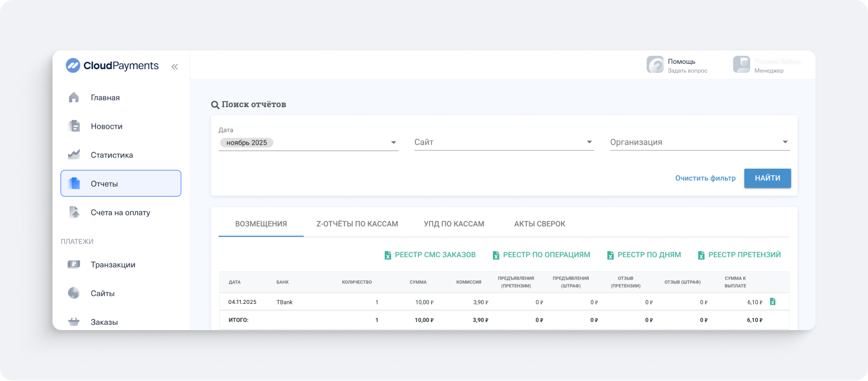Go to Статистика chart section

pos(111,155)
